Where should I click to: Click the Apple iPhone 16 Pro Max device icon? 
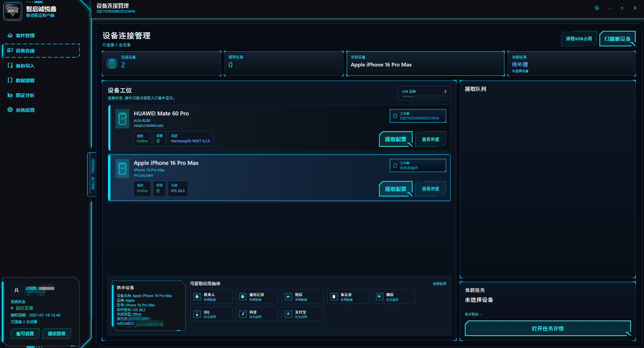122,168
